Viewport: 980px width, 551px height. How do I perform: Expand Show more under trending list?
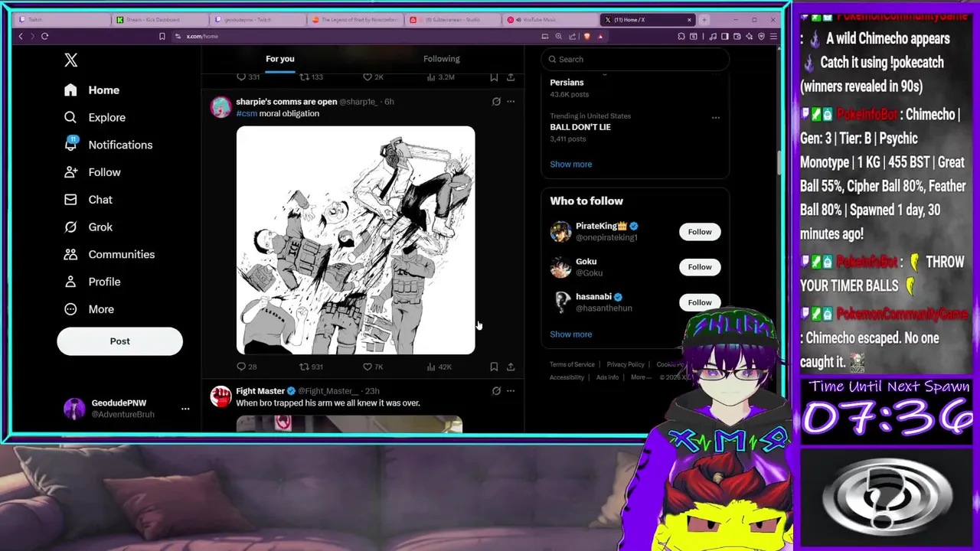tap(571, 164)
